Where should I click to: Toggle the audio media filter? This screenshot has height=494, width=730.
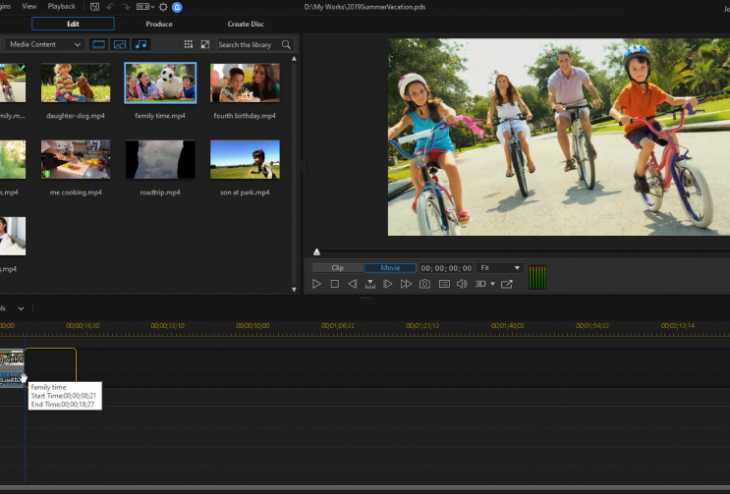[141, 44]
